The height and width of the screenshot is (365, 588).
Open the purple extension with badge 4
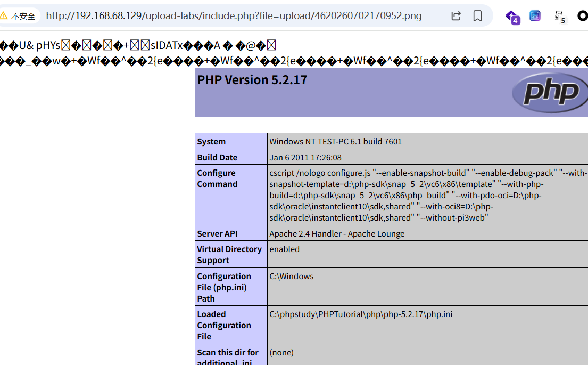point(512,17)
